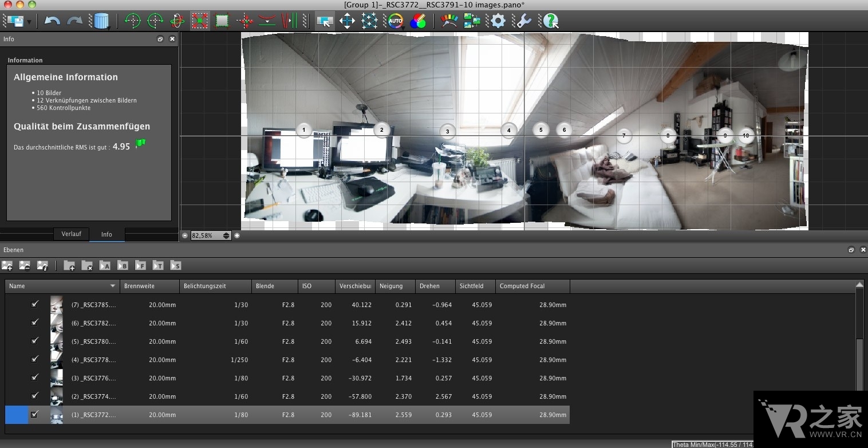Toggle the (1) _RSC3772 layer visibility checkbox

click(35, 414)
